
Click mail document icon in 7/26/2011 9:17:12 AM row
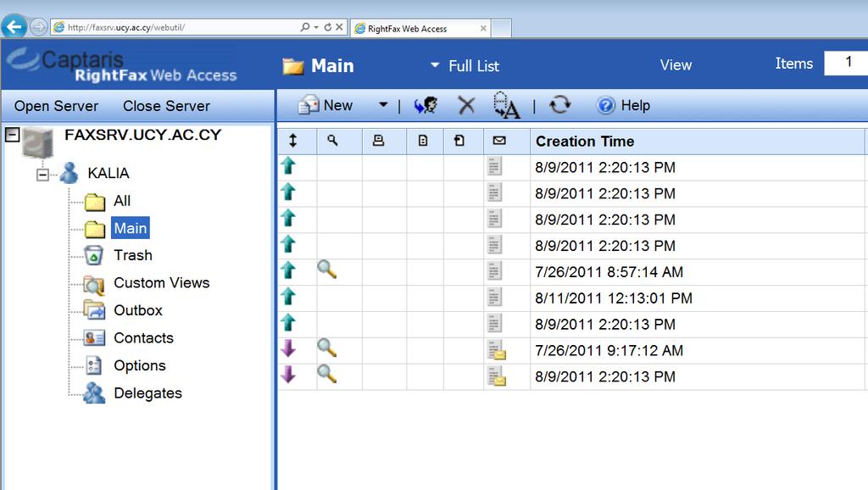[497, 349]
